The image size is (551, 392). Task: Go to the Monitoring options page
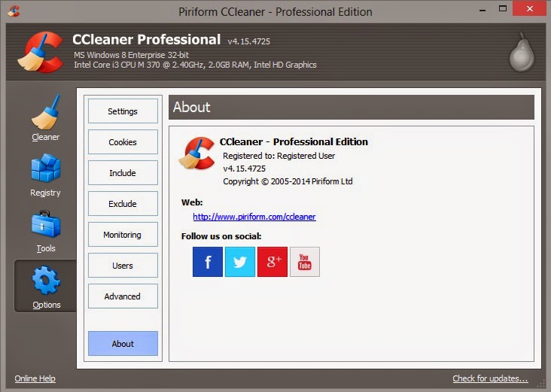pyautogui.click(x=123, y=235)
